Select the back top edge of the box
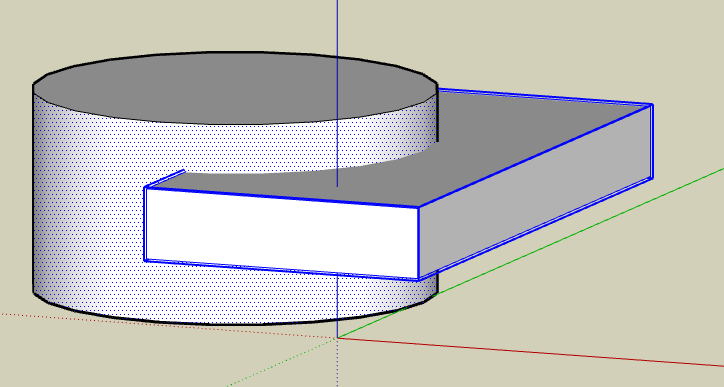 pos(545,97)
